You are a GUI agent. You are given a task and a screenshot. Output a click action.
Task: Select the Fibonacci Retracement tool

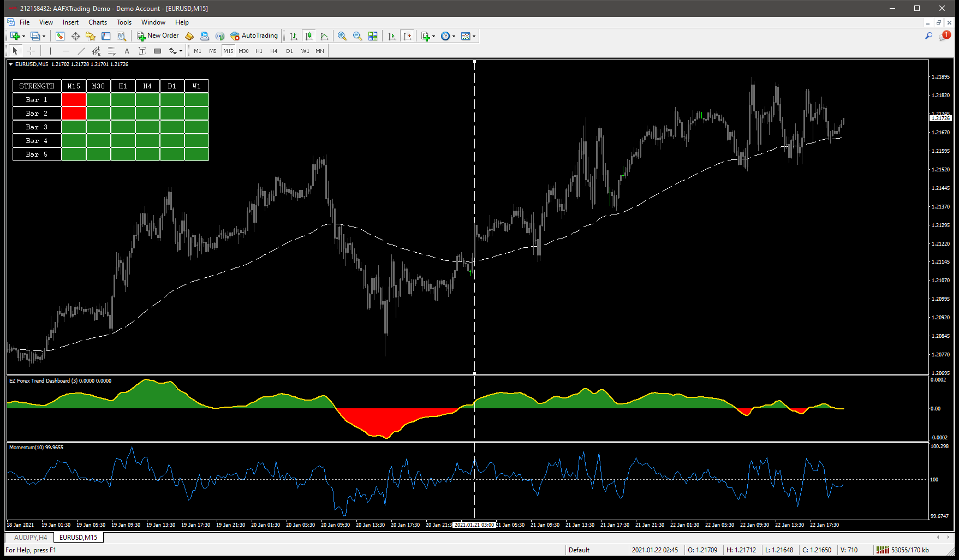[x=111, y=51]
